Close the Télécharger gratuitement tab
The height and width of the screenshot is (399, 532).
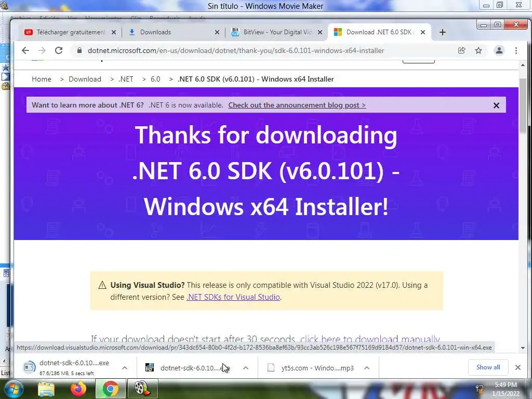pyautogui.click(x=114, y=32)
